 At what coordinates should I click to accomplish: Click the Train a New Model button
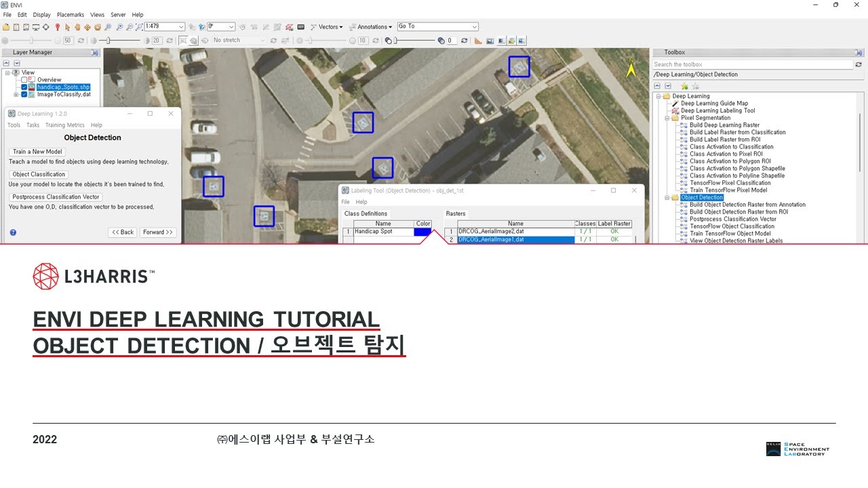coord(37,152)
